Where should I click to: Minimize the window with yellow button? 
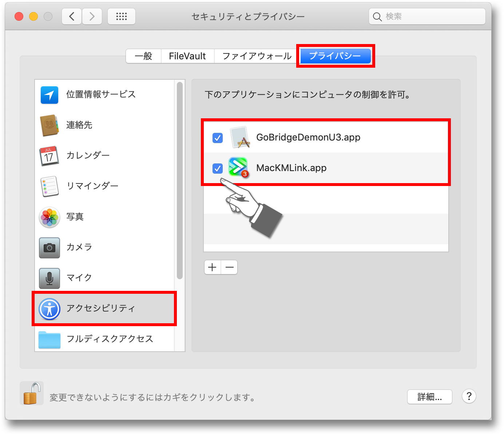click(33, 16)
